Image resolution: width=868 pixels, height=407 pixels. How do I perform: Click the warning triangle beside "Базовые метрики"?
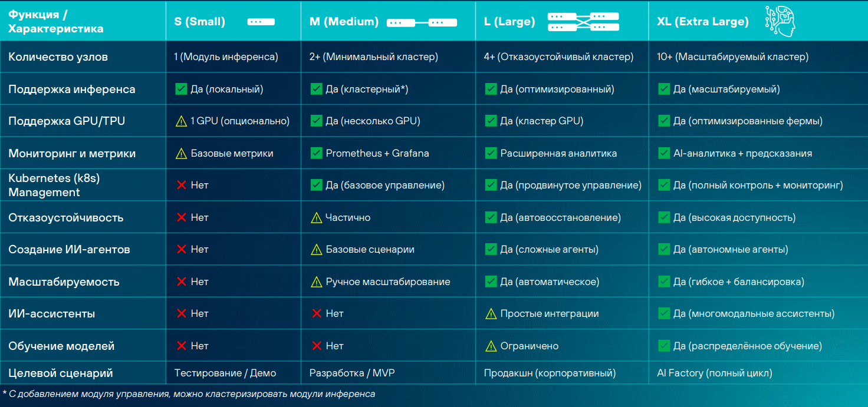[182, 154]
